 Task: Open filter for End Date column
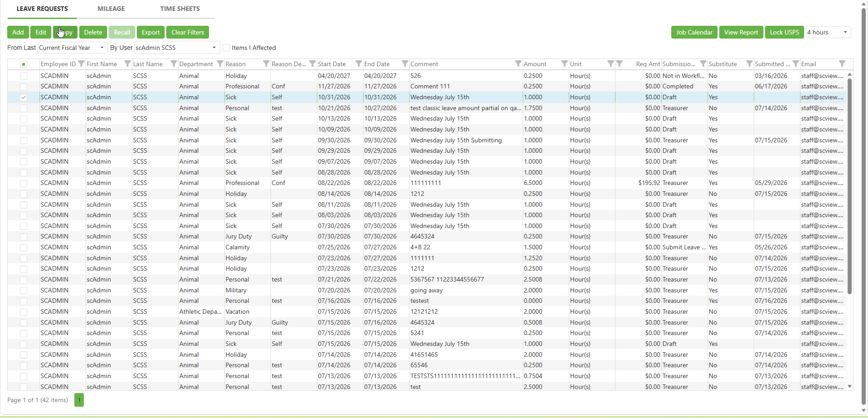click(405, 64)
